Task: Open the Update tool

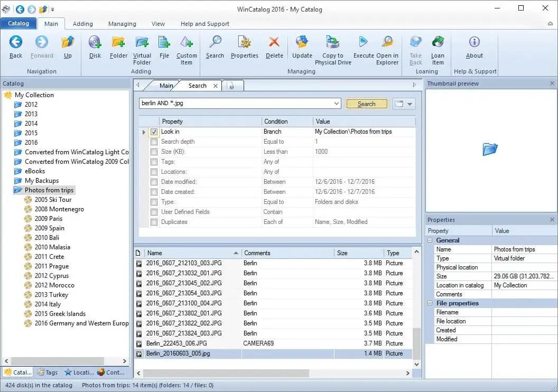Action: tap(302, 46)
